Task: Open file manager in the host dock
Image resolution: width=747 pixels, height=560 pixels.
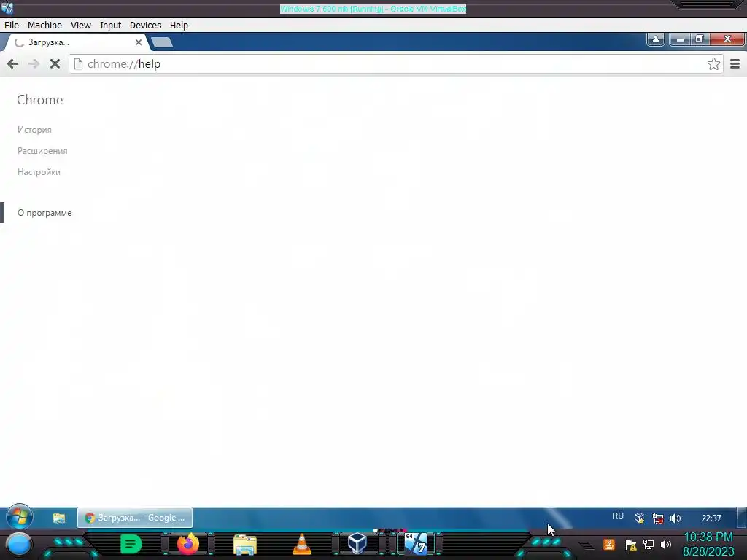Action: [x=245, y=545]
